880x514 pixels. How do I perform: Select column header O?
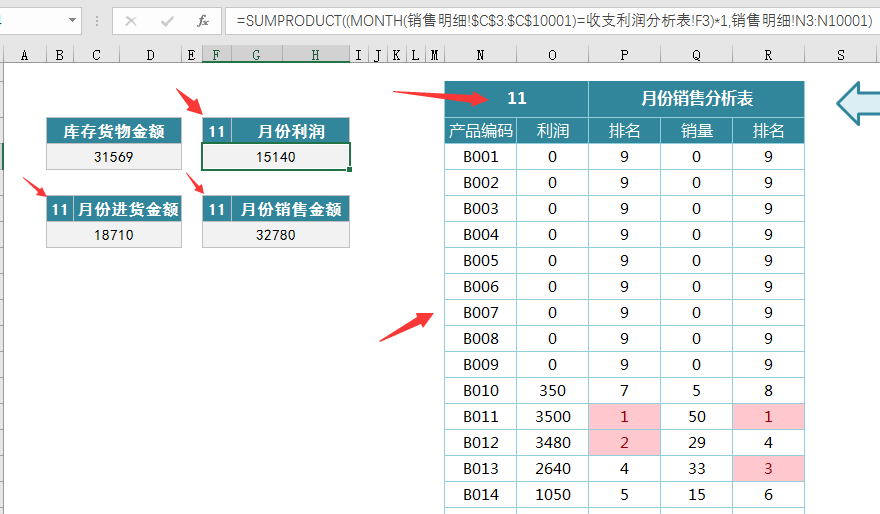pos(552,55)
